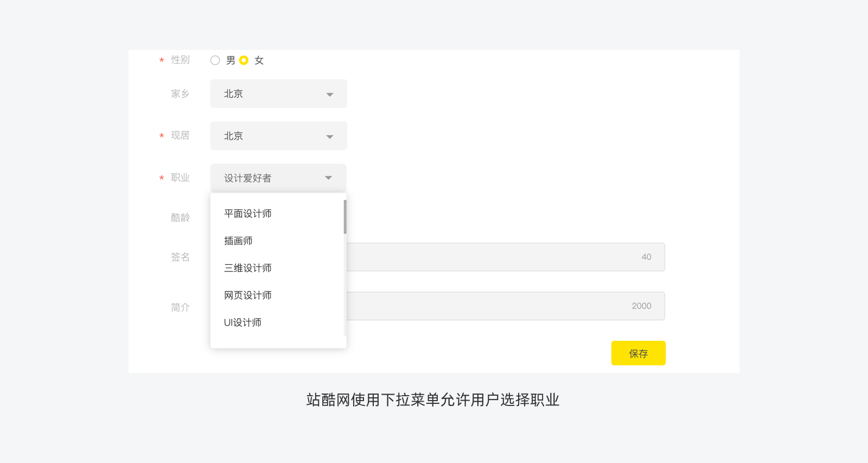
Task: Collapse the 职业 dropdown showing 设计爱好者
Action: 278,178
